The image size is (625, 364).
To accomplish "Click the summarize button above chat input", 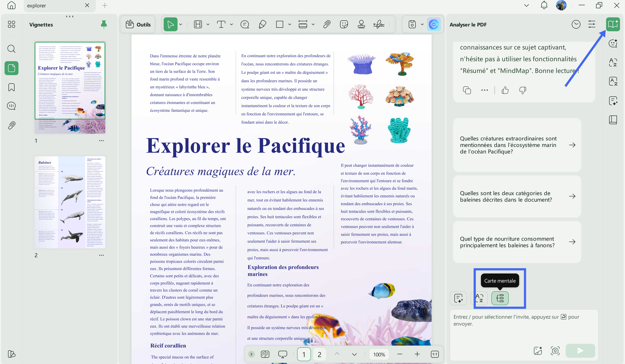I will coord(458,298).
